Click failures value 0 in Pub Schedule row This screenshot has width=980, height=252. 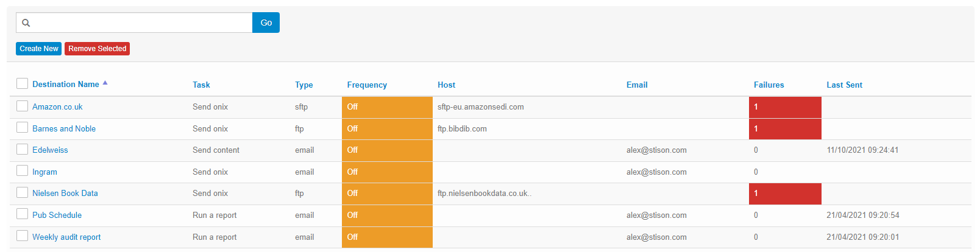point(756,215)
